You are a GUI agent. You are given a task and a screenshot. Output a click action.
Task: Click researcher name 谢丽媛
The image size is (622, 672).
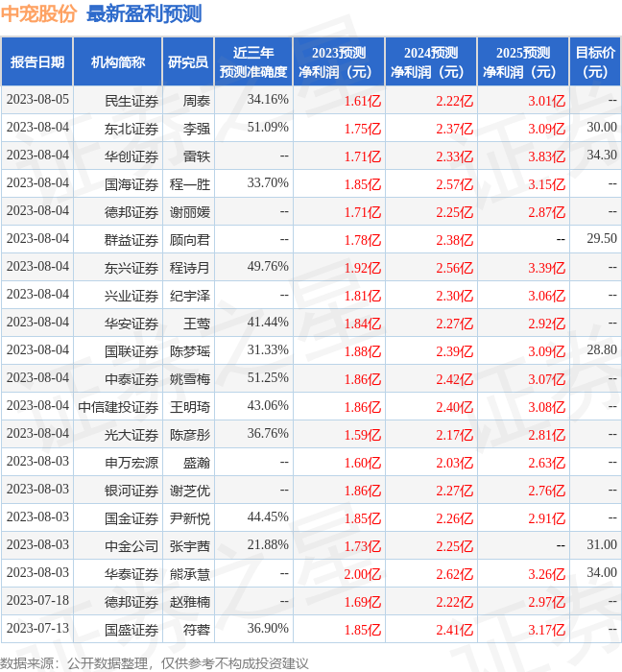[190, 212]
